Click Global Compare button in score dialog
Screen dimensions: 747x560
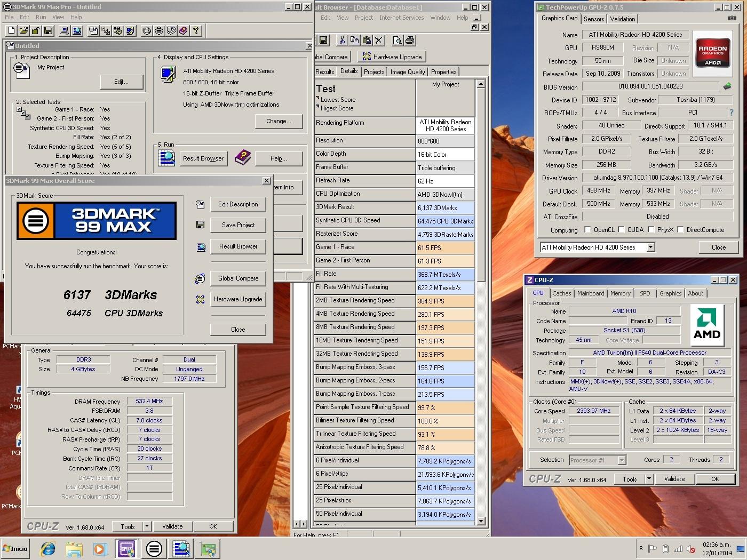click(238, 278)
